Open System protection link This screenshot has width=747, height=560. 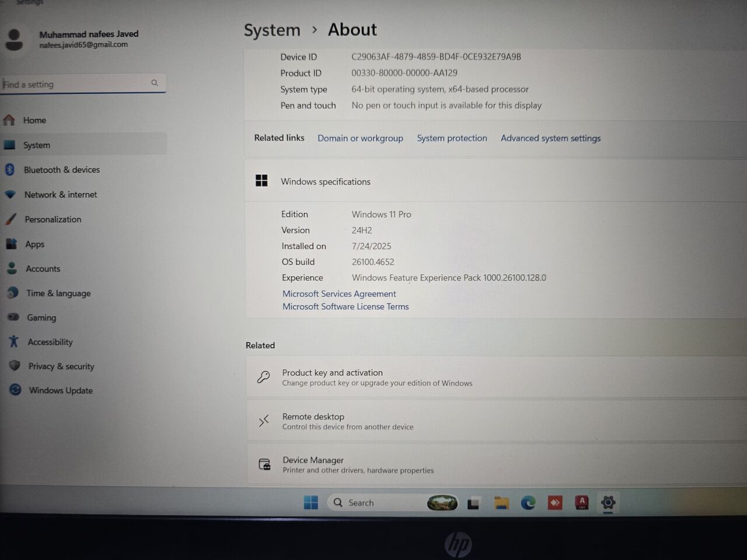(452, 138)
